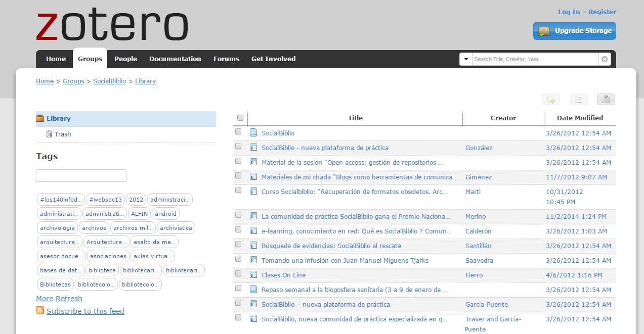The width and height of the screenshot is (644, 334).
Task: Filter by the ALFIN tag
Action: click(139, 214)
